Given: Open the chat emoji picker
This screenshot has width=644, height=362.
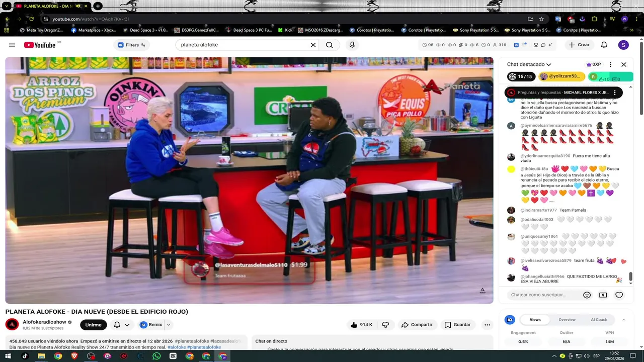Looking at the screenshot, I should point(587,295).
